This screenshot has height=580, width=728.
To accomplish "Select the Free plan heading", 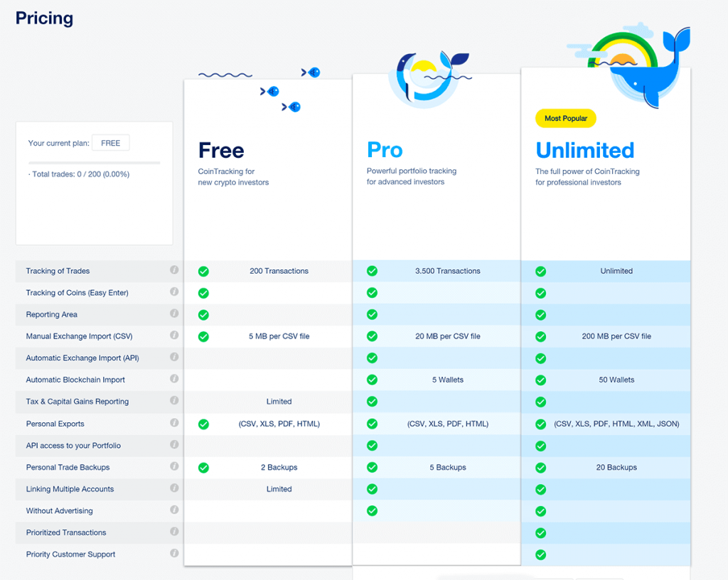I will pos(221,151).
